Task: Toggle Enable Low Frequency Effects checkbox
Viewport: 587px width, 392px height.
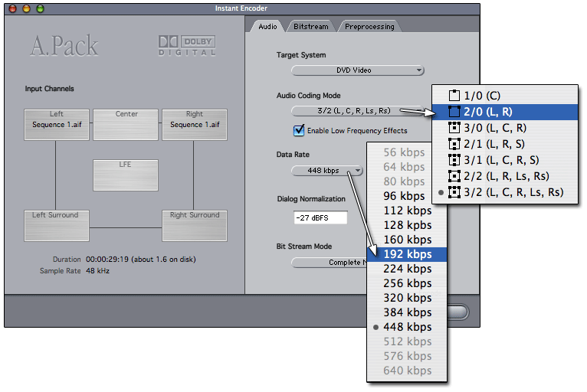Action: [x=299, y=130]
